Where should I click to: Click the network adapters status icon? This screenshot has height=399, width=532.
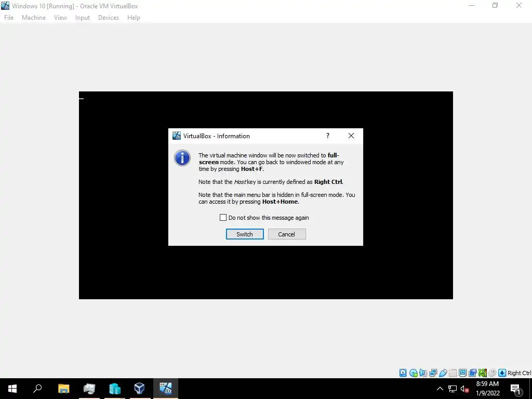(x=433, y=373)
